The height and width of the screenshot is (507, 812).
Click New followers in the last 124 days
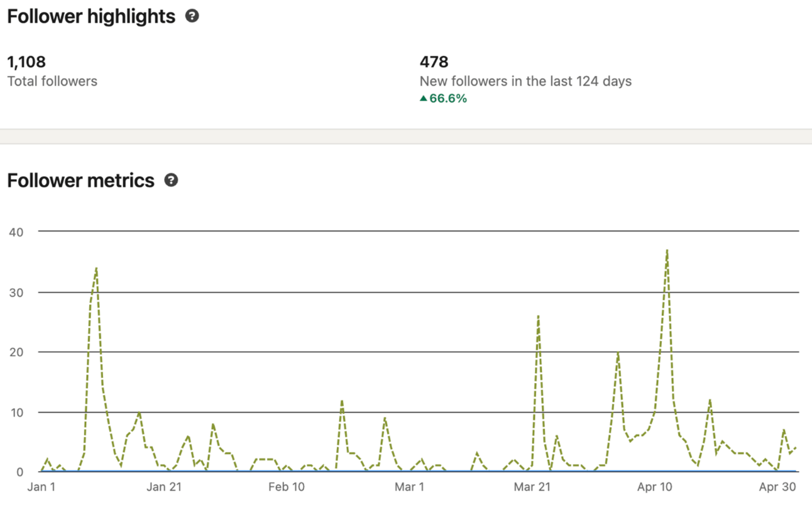pyautogui.click(x=525, y=81)
